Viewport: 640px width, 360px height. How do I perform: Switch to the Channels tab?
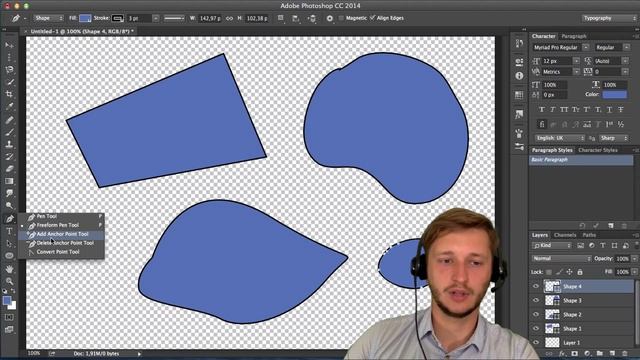(565, 235)
